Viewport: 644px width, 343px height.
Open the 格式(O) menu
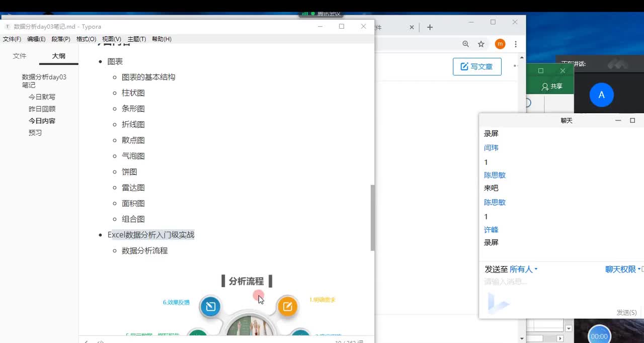[86, 39]
